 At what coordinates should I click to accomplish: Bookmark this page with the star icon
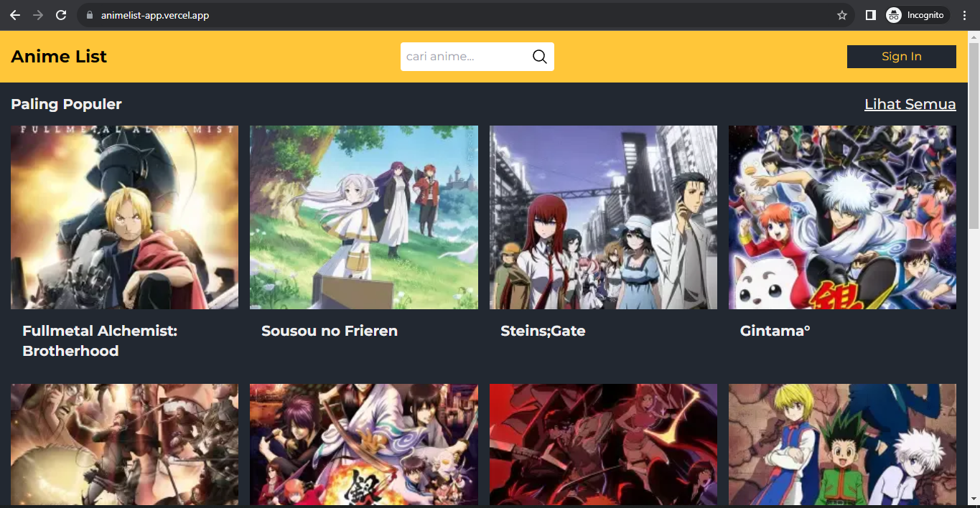click(x=842, y=15)
